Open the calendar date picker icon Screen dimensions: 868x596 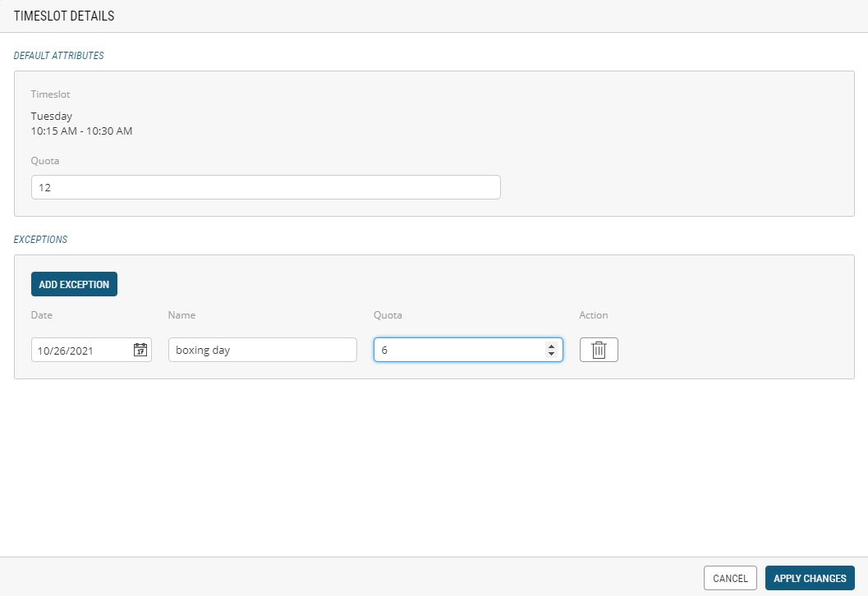click(x=140, y=350)
